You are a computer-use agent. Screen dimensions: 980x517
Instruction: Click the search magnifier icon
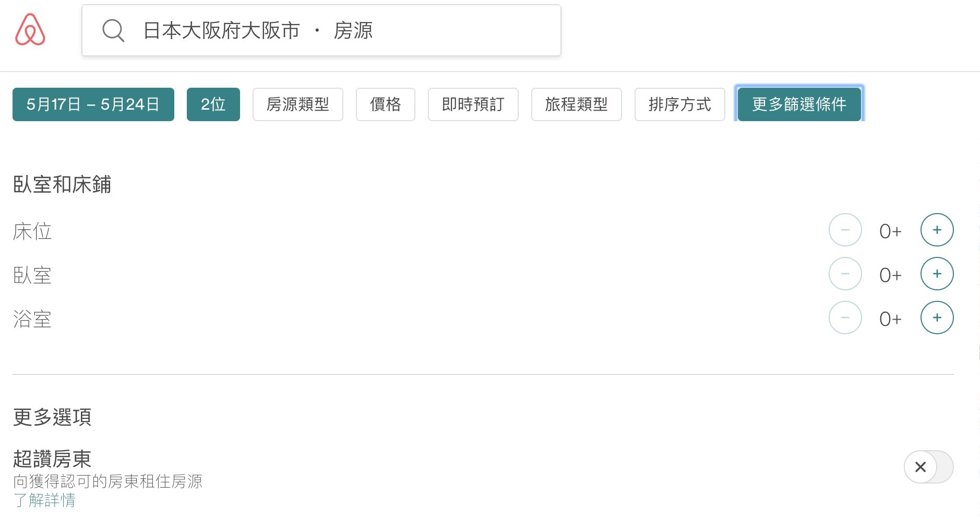pos(113,30)
